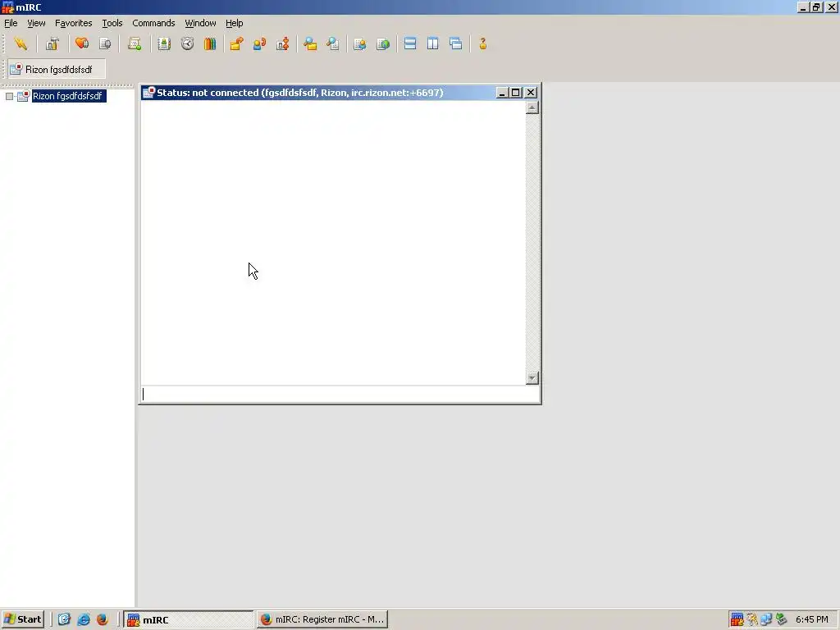Open the Address Book icon
This screenshot has height=630, width=840.
pyautogui.click(x=164, y=44)
